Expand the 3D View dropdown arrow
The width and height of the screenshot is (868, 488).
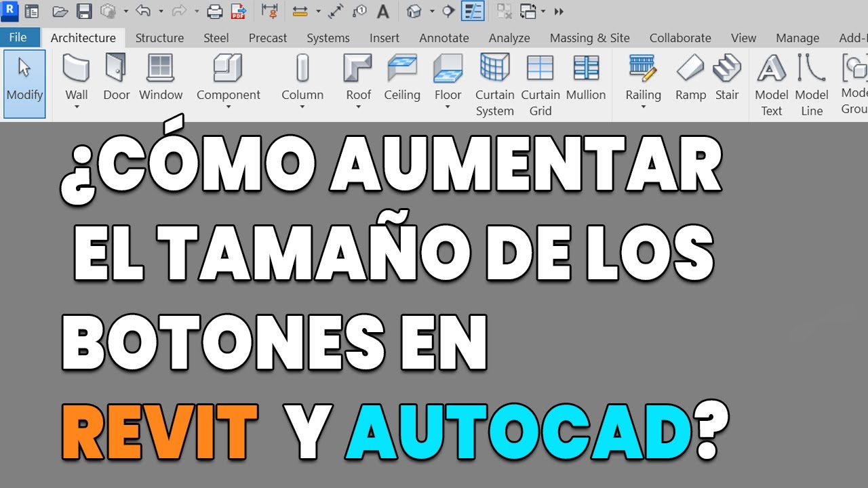(x=431, y=12)
